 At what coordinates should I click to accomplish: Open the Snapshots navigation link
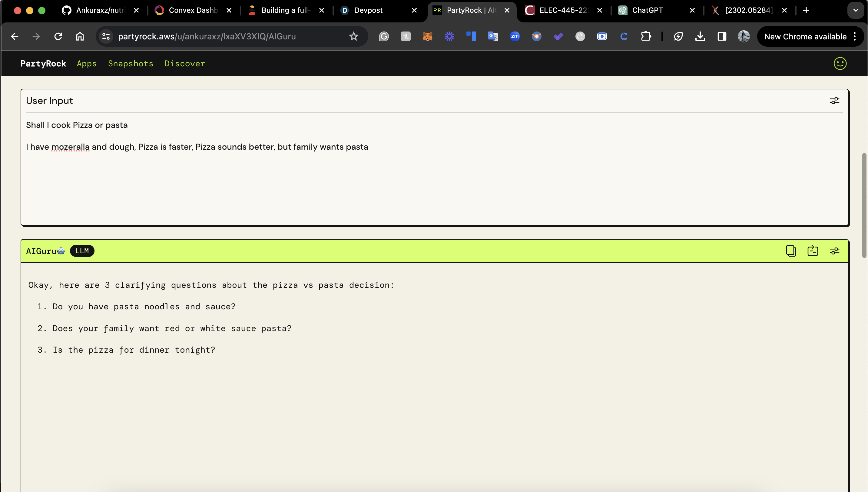click(x=130, y=64)
